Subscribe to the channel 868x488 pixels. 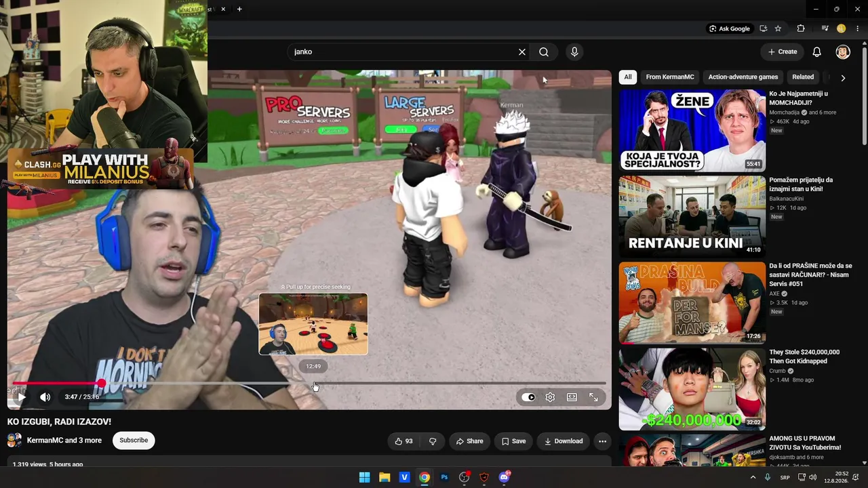pos(134,441)
